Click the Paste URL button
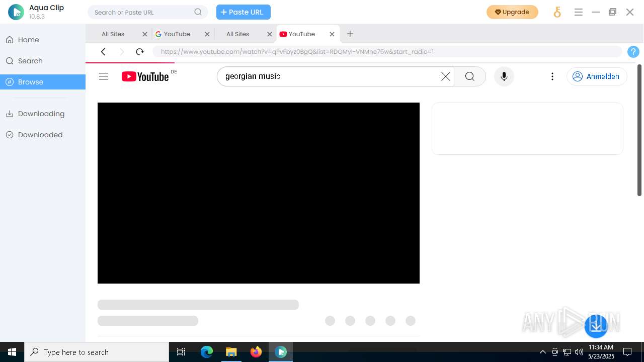Viewport: 644px width, 362px height. [x=244, y=12]
